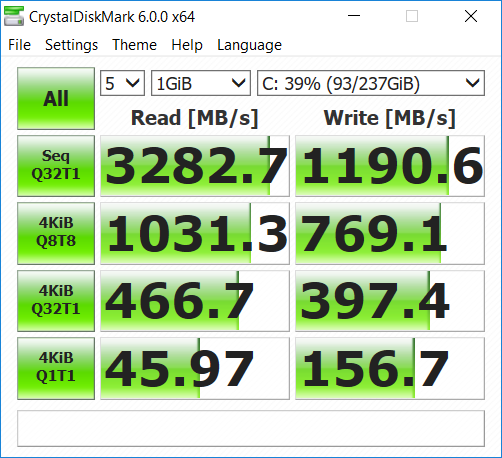Select the 4KiB Q1T1 read result 45.97

(x=195, y=368)
